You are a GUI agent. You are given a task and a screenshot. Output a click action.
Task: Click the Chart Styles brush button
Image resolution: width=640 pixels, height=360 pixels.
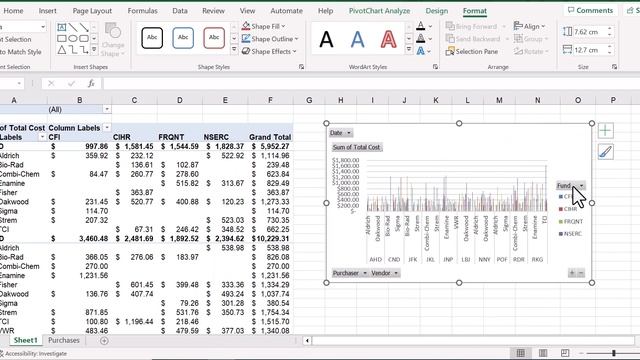tap(605, 152)
